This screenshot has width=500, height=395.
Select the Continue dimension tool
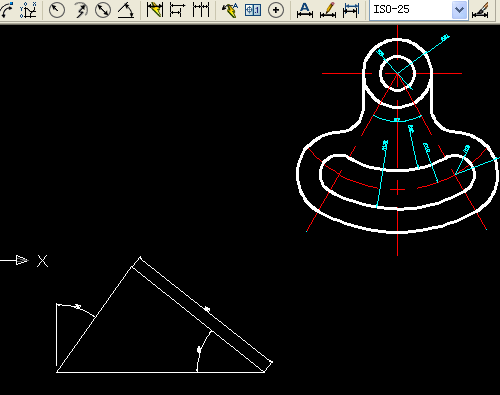(201, 10)
